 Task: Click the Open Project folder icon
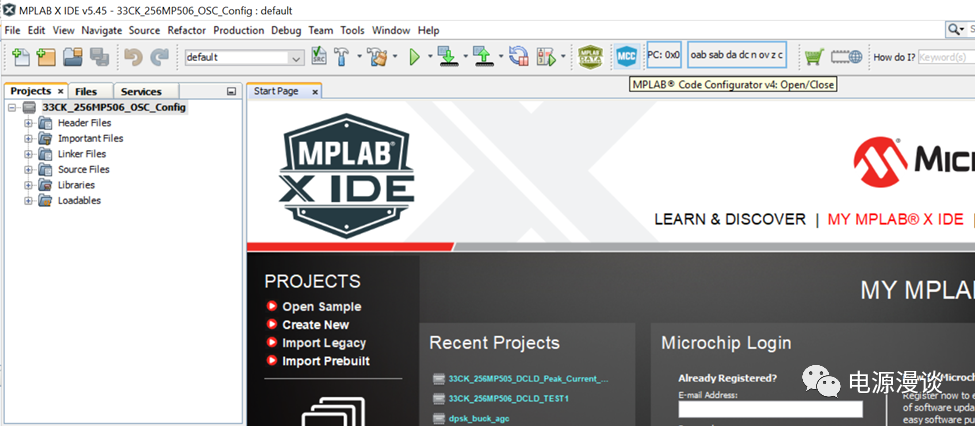coord(72,57)
